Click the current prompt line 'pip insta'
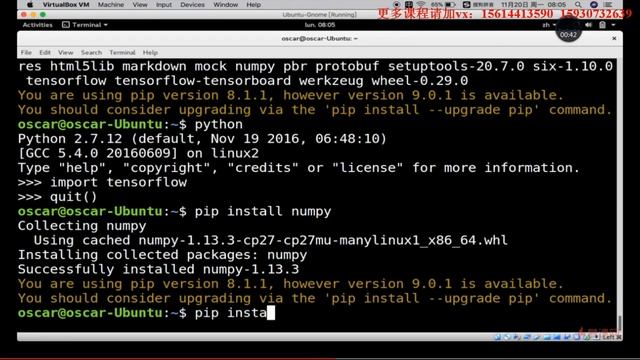640x360 pixels. click(x=146, y=313)
